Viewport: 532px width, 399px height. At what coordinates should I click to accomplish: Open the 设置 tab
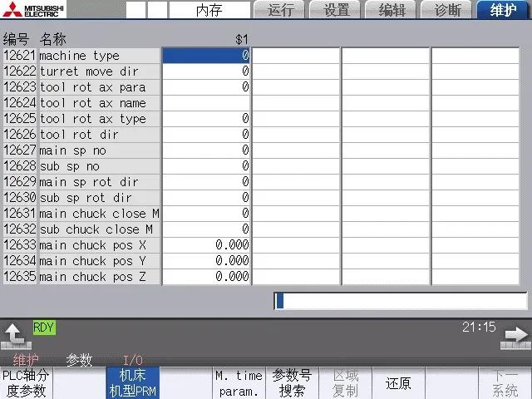tap(336, 10)
